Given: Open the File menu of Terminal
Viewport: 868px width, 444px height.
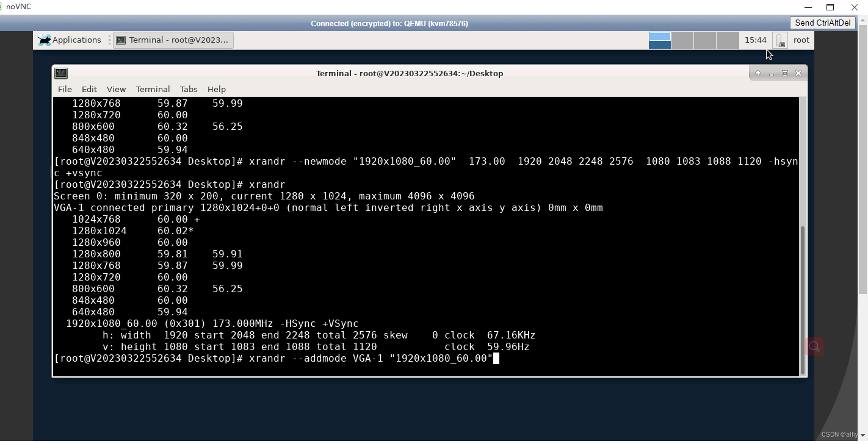Looking at the screenshot, I should coord(65,89).
